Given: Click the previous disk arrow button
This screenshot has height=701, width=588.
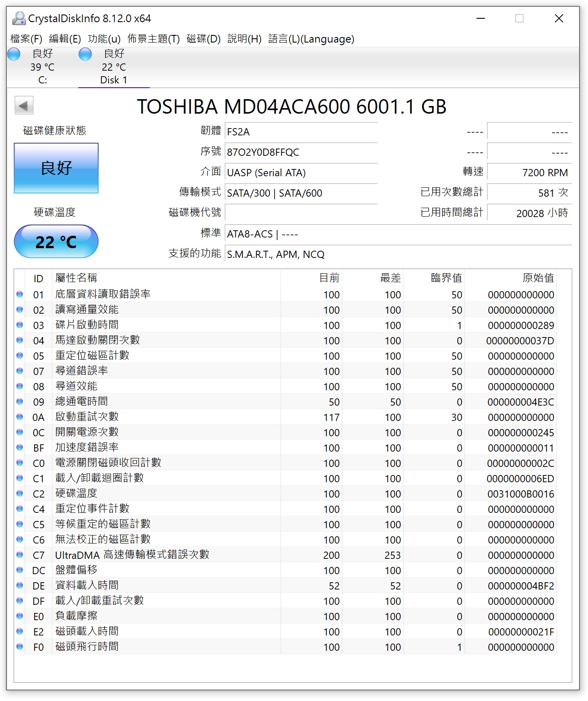Looking at the screenshot, I should tap(24, 106).
